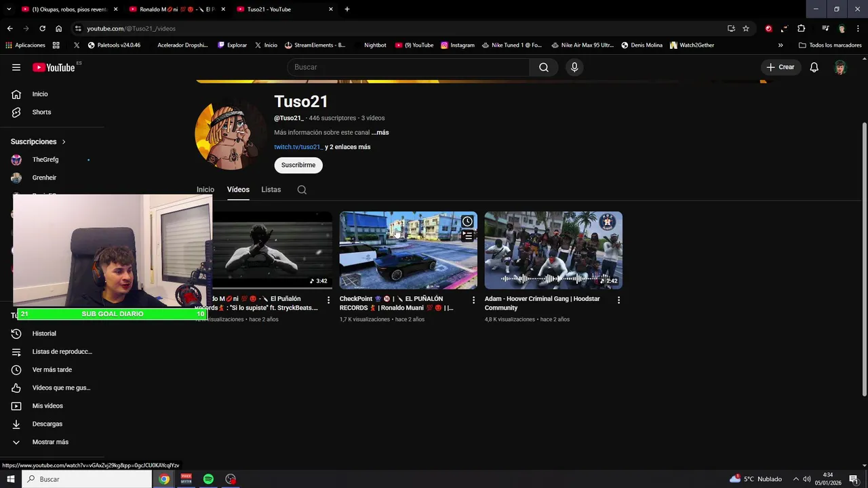
Task: Open options menu for CheckPoint video
Action: pos(474,300)
